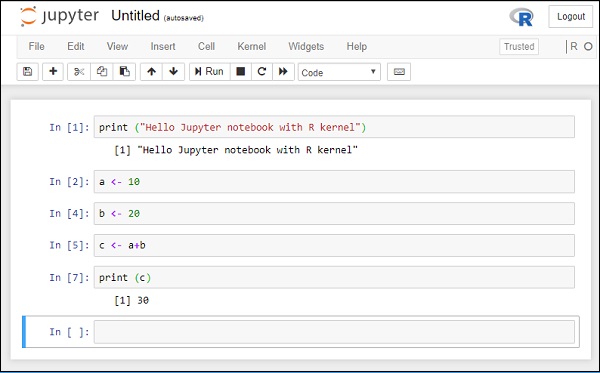Interrupt the kernel with stop icon

click(241, 72)
